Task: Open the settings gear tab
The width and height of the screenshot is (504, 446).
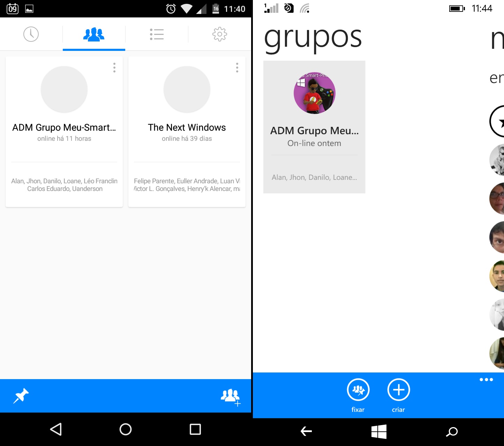Action: [220, 34]
